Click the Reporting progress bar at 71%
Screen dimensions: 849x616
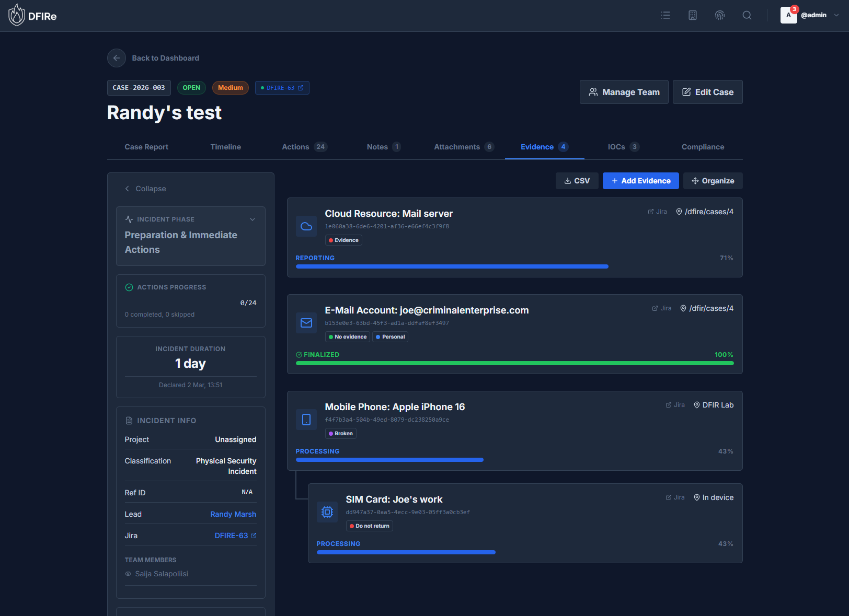coord(452,266)
